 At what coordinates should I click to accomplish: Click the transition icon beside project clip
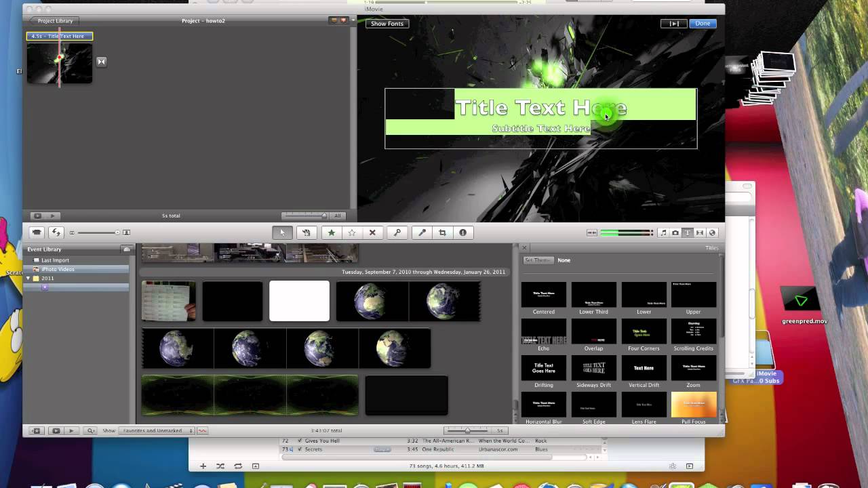point(101,62)
